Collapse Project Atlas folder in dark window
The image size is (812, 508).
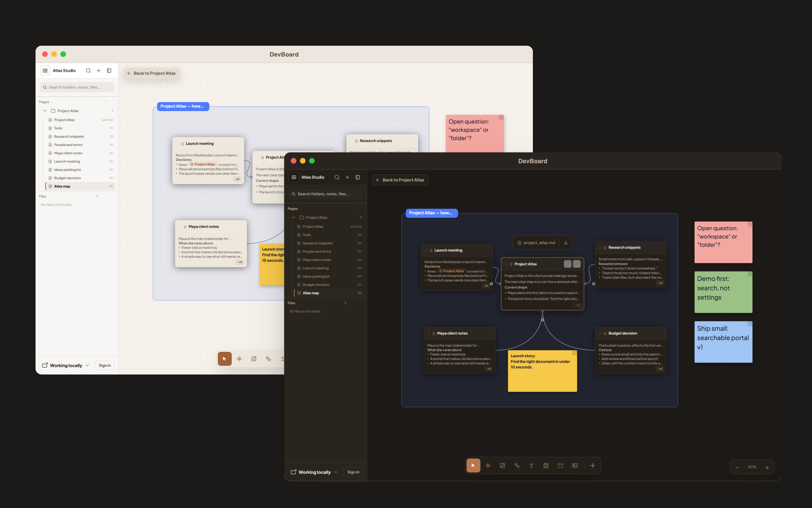[293, 217]
